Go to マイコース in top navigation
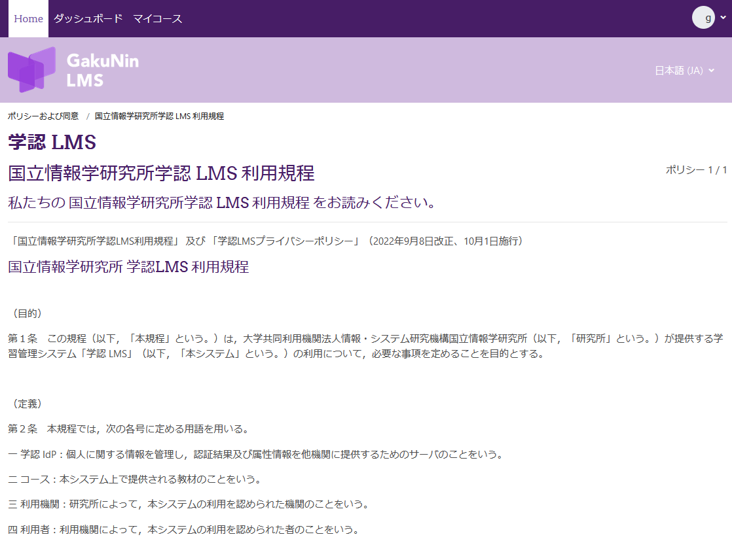This screenshot has height=560, width=732. pos(157,19)
